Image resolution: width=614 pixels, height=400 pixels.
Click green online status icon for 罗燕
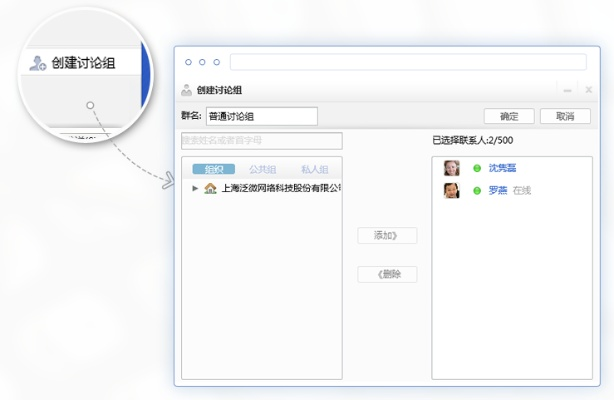tap(477, 190)
